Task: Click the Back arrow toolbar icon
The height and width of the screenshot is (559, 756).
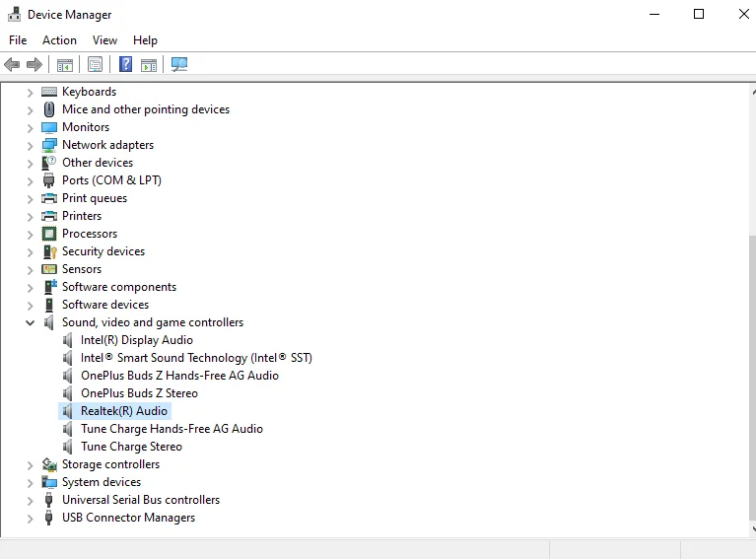Action: coord(12,64)
